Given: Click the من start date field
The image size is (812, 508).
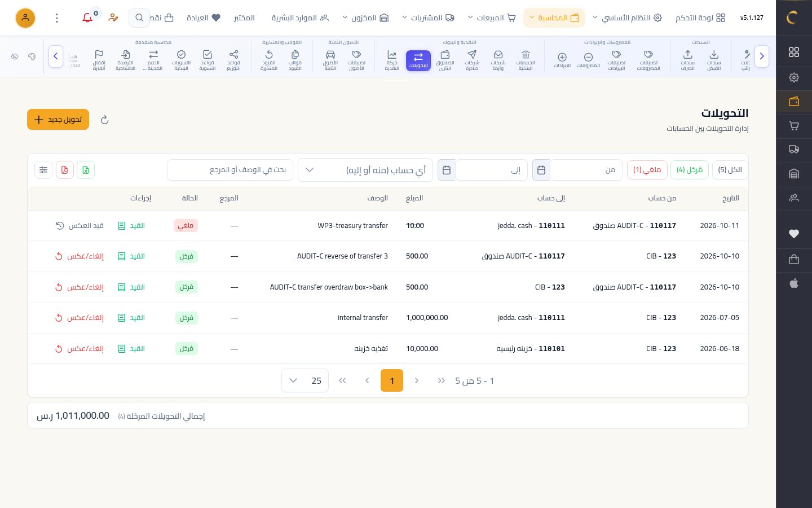Looking at the screenshot, I should pos(586,170).
